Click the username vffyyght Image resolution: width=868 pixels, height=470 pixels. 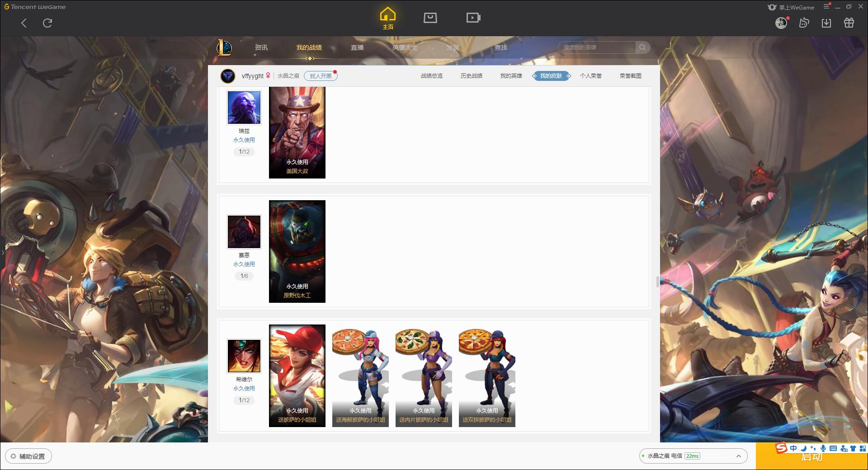252,76
